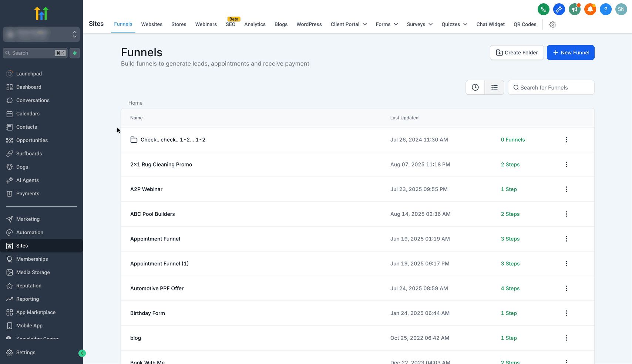
Task: Open Reputation from sidebar
Action: 41,286
